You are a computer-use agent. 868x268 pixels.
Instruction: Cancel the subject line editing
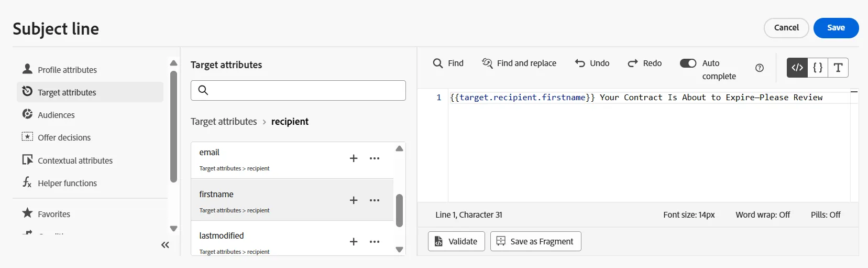[786, 28]
